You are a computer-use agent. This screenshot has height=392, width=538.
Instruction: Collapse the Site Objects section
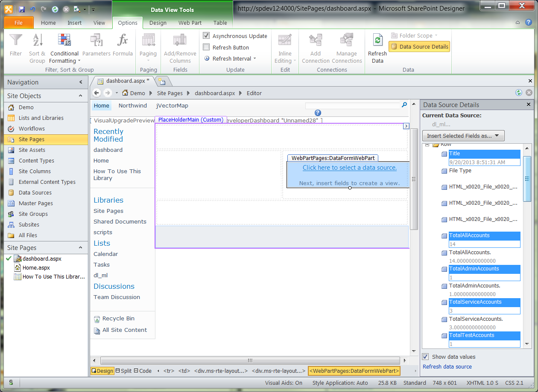(x=80, y=96)
